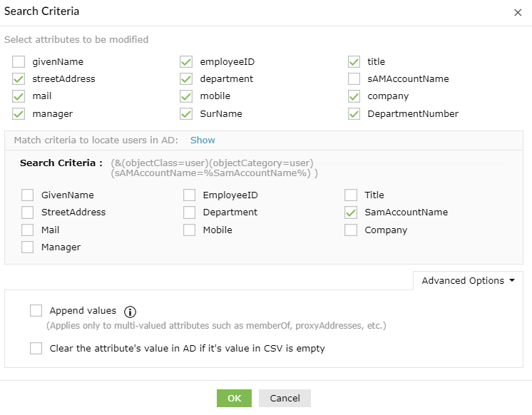Screen dimensions: 532x415
Task: Click the Show link for match criteria
Action: tap(203, 140)
